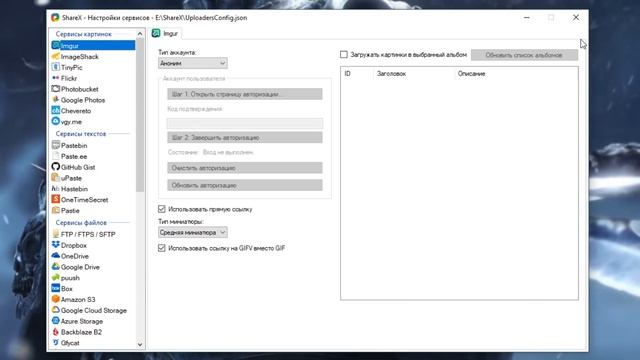Select the Imgur service icon in list
This screenshot has height=360, width=640.
[x=56, y=45]
